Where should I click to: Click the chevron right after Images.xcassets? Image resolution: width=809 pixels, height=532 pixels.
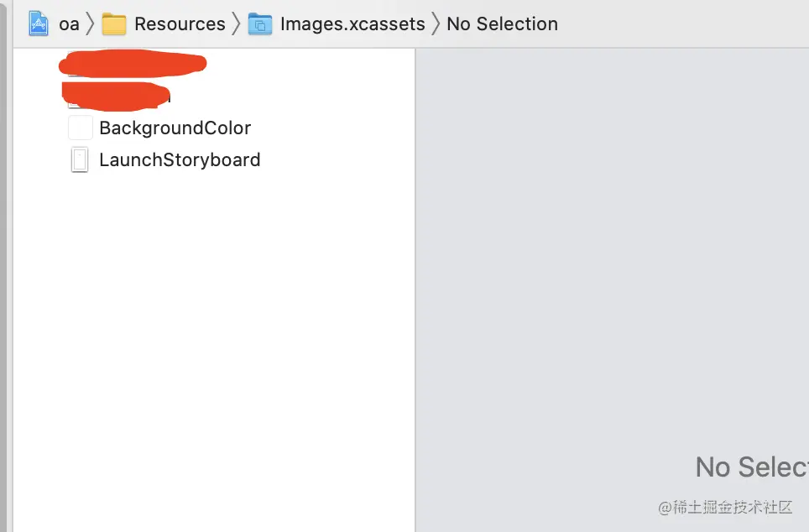[436, 23]
